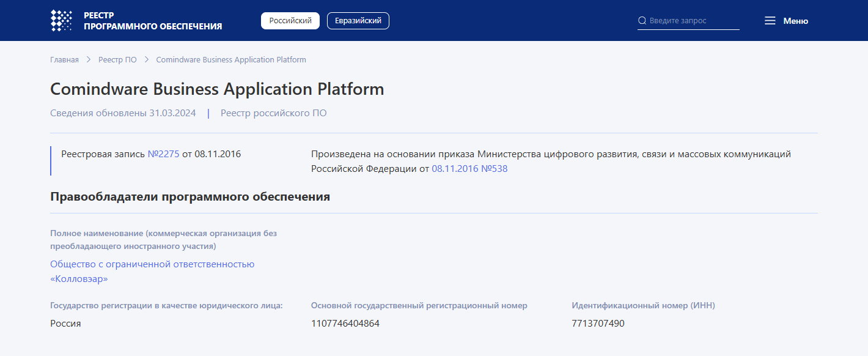Navigate to Главная via breadcrumb
Viewport: 868px width, 356px height.
click(x=64, y=59)
